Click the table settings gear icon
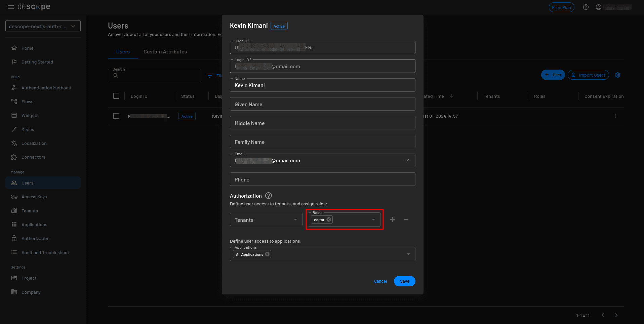The image size is (644, 324). coord(618,75)
